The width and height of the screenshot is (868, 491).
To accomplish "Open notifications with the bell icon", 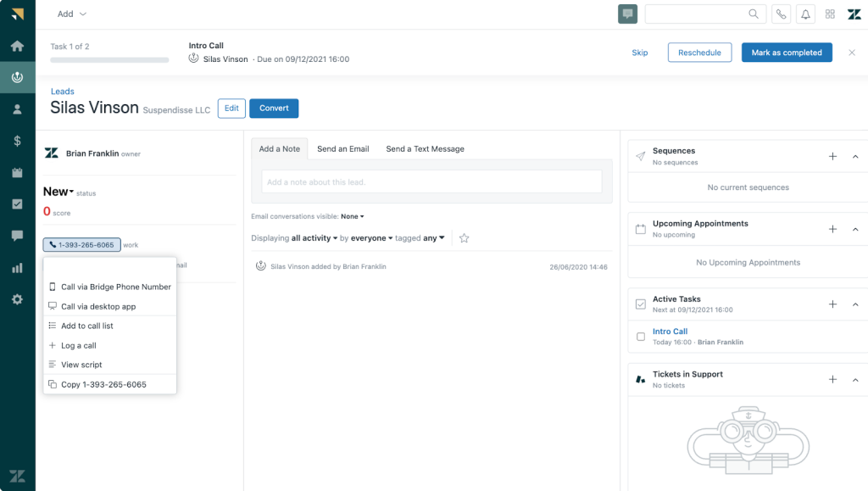I will click(x=805, y=14).
